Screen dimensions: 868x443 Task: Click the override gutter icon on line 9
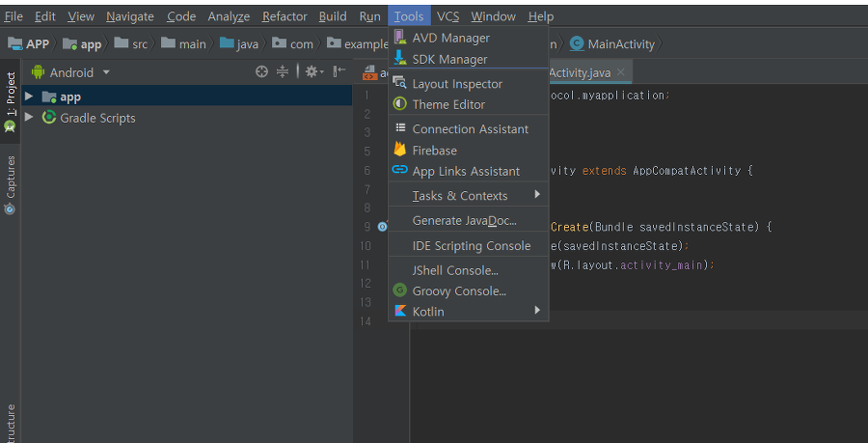[x=383, y=227]
